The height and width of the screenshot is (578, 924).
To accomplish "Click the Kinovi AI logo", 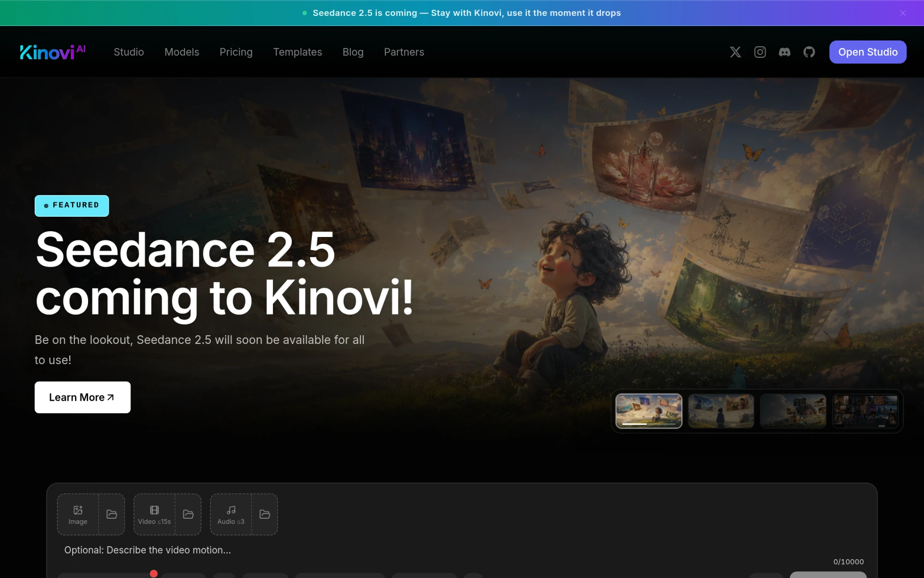I will coord(52,52).
